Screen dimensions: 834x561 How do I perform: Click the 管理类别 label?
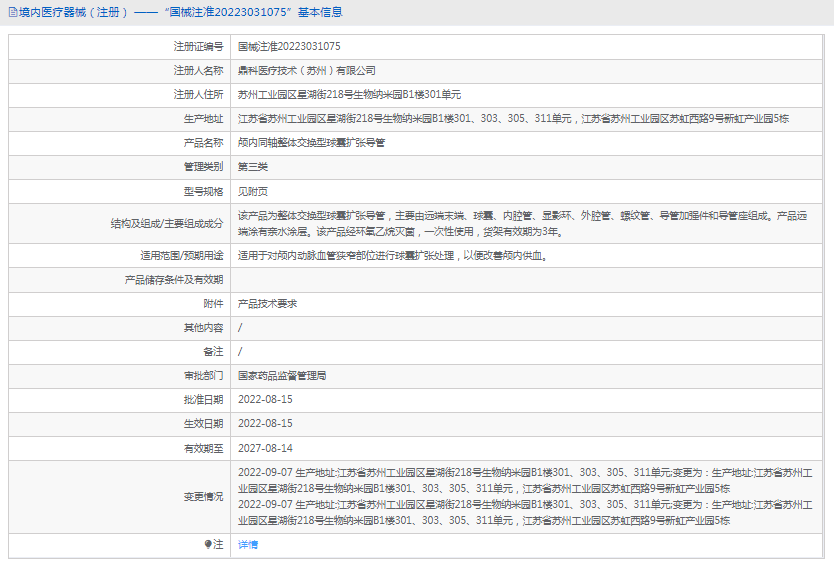[x=204, y=166]
